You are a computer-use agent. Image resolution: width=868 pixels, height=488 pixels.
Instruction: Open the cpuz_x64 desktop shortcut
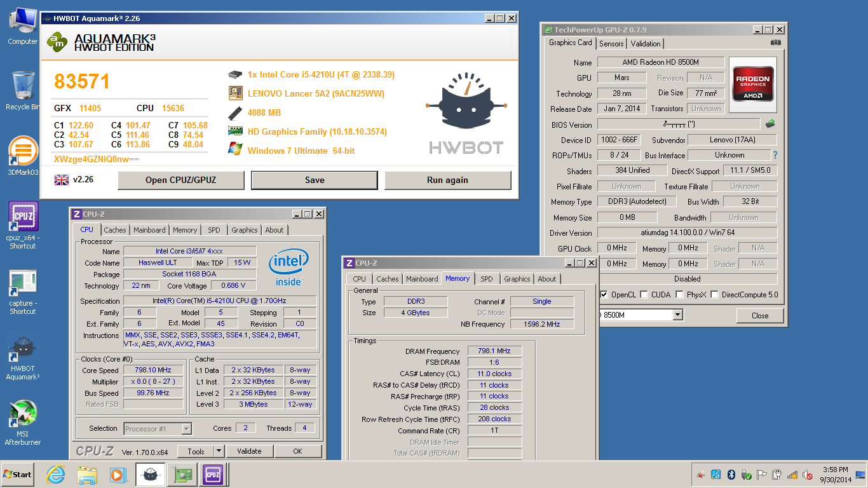pos(22,226)
